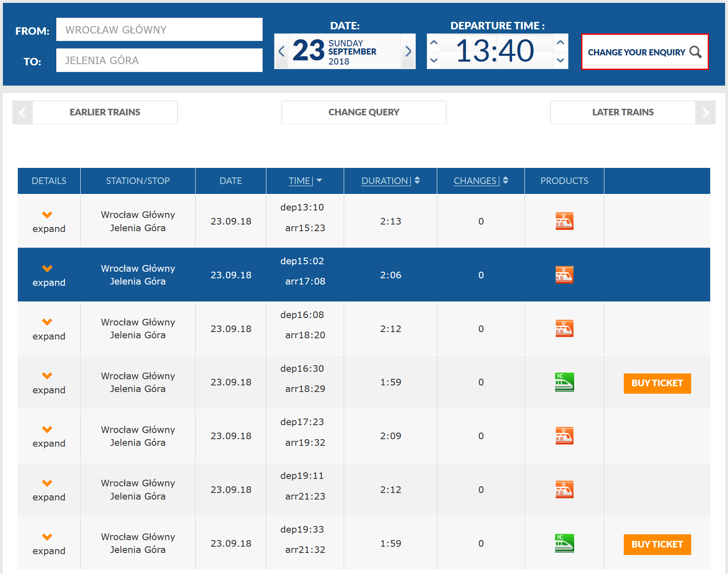The image size is (728, 574).
Task: Click the KD train icon for 13:10 departure
Action: pos(564,221)
